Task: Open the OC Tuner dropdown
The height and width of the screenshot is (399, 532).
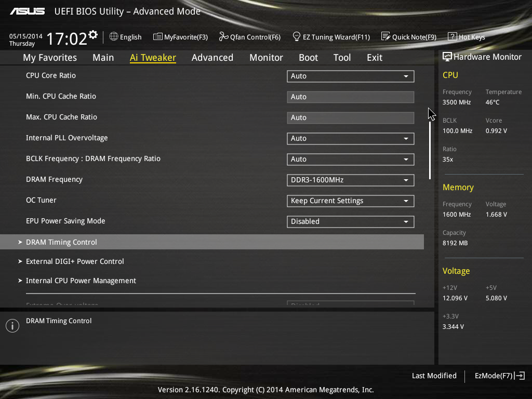Action: (351, 201)
